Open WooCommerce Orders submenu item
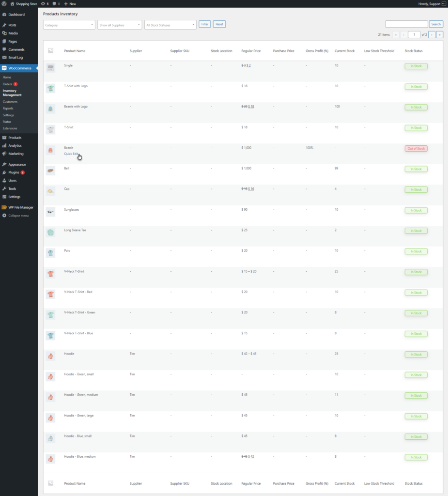 7,84
